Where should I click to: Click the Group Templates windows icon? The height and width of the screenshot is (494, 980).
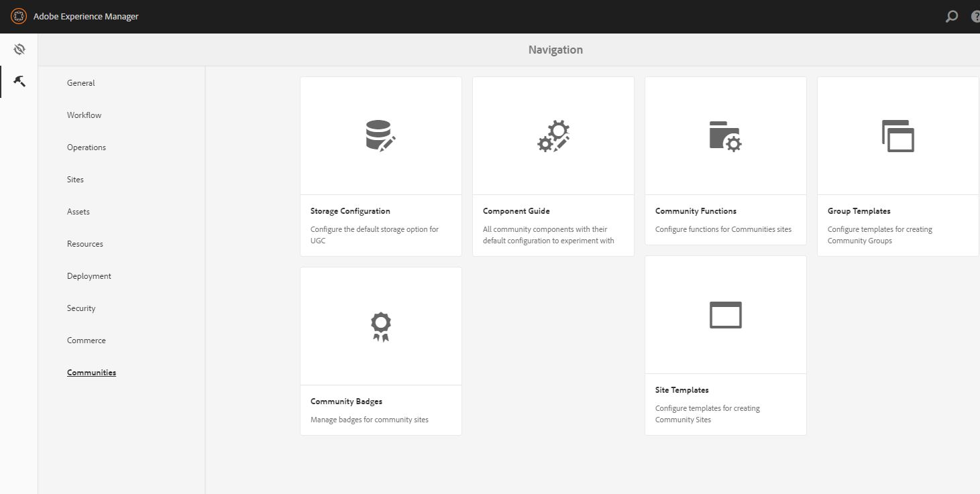(897, 136)
